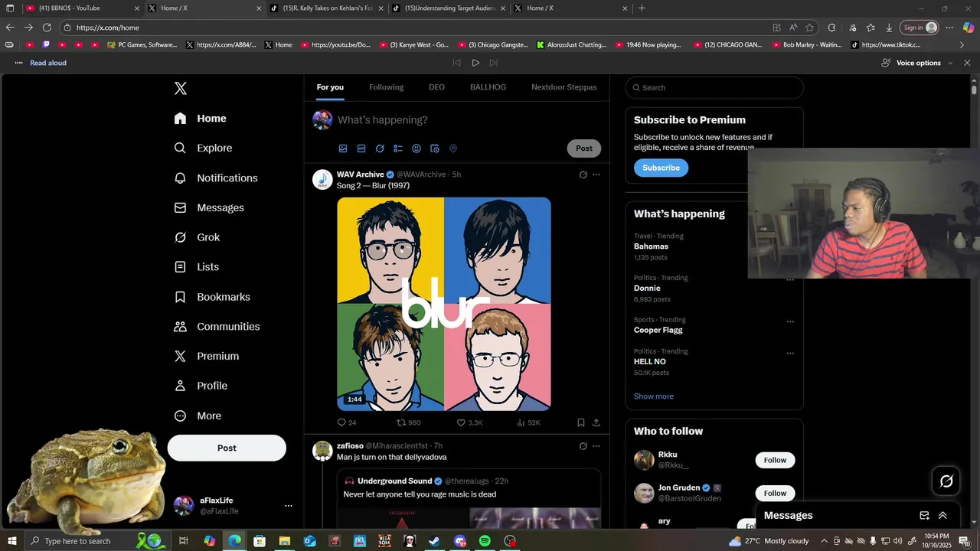
Task: Follow Jon Gruden account
Action: pyautogui.click(x=775, y=493)
